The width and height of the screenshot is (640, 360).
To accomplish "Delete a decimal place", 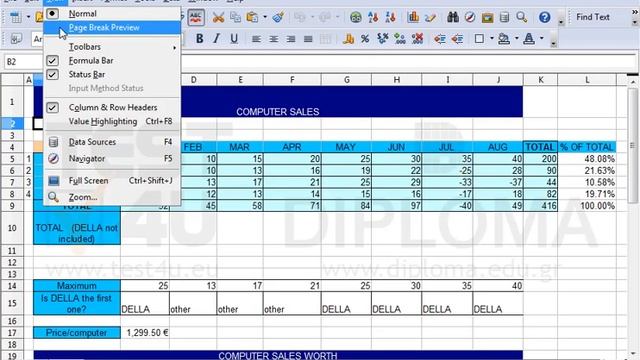I will tap(417, 39).
